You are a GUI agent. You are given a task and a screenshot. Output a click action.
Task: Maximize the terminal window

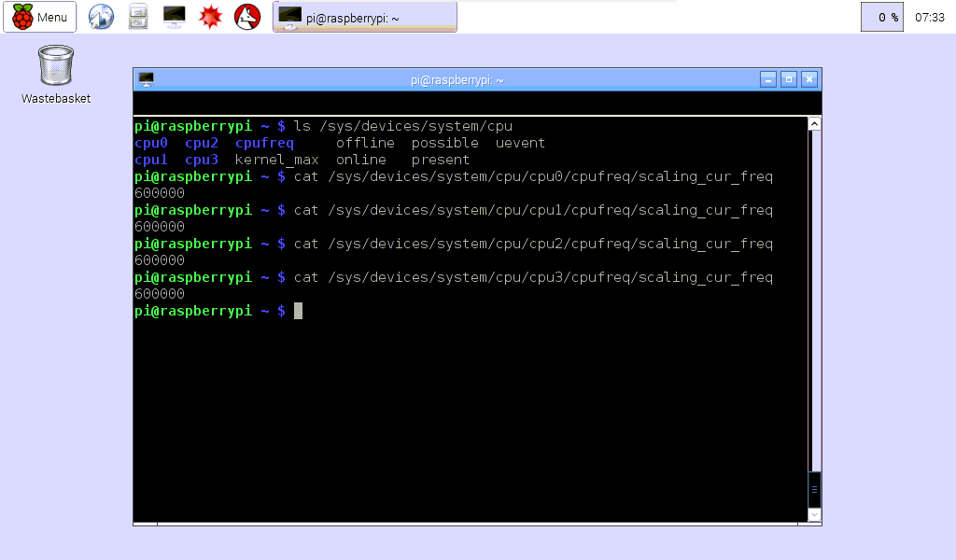789,79
